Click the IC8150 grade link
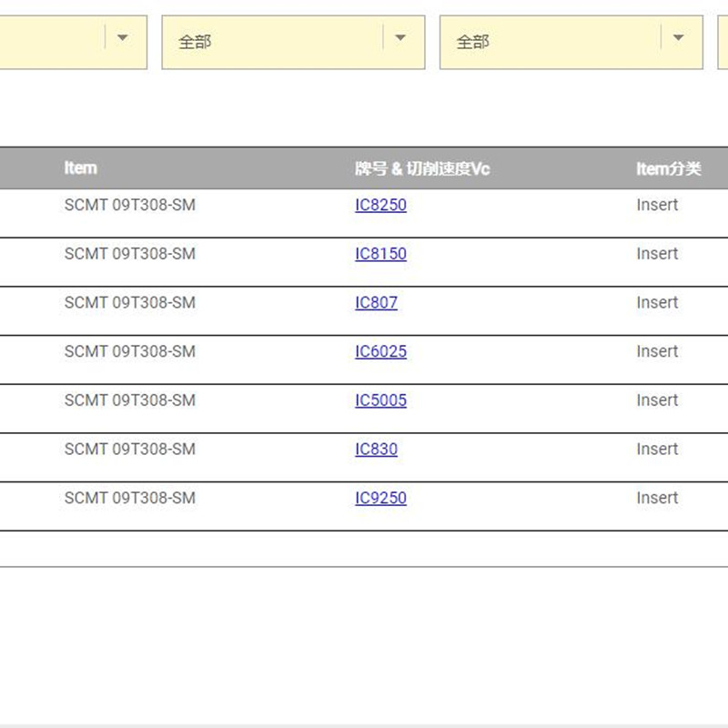 coord(380,254)
